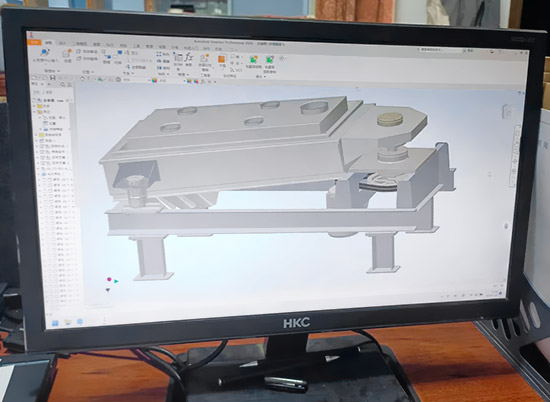550x402 pixels.
Task: Click the Shrinkwrap Substitute icon
Action: coord(269,60)
